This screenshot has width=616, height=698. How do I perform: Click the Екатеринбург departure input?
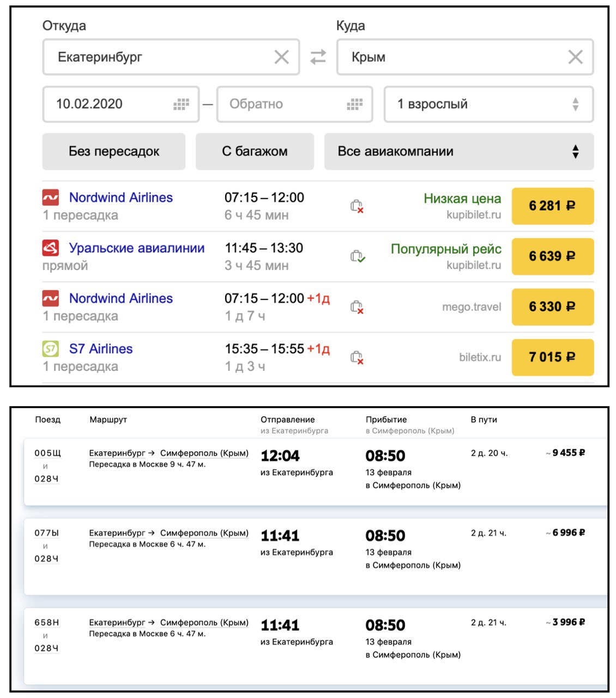click(171, 57)
